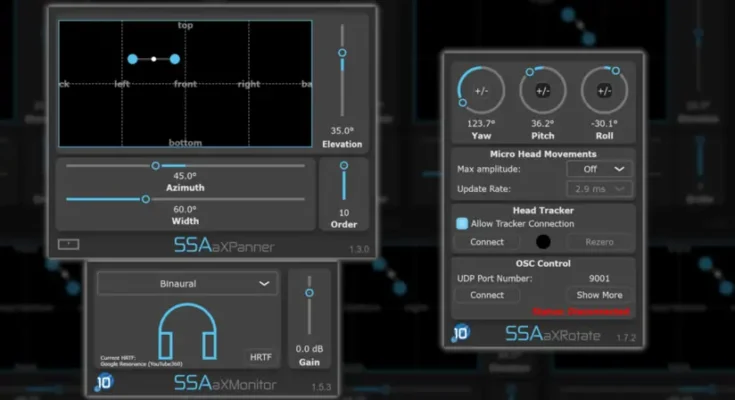Click the black head tracker status indicator

pyautogui.click(x=543, y=242)
